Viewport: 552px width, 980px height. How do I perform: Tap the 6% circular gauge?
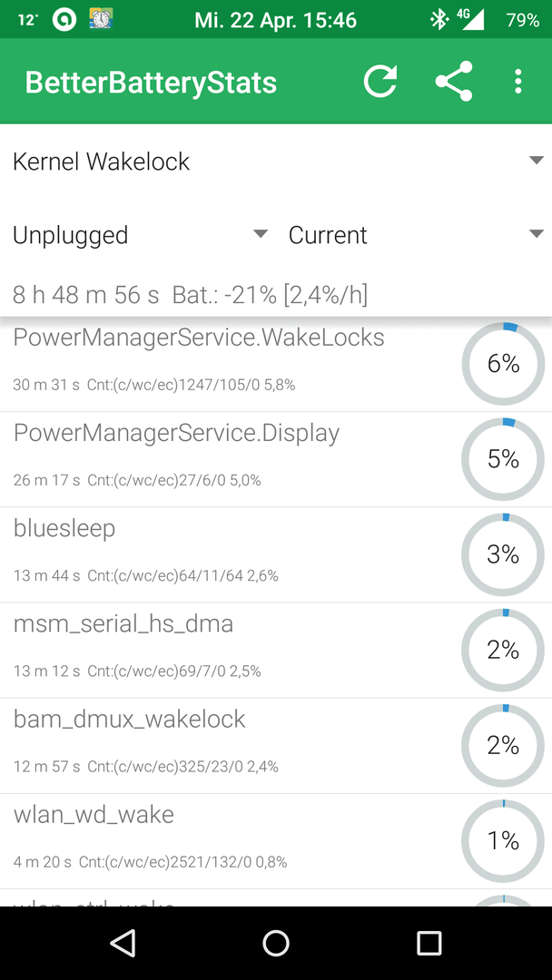tap(503, 364)
